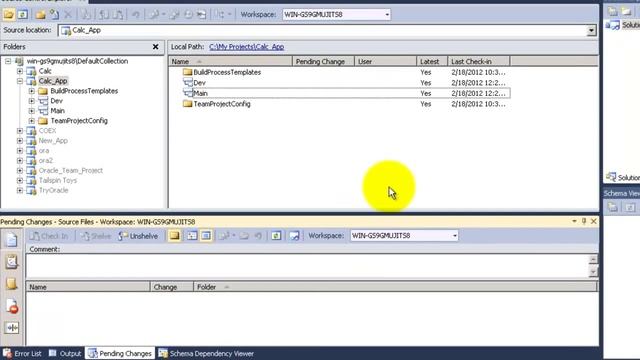Sort pending changes by Folder column

coord(395,287)
